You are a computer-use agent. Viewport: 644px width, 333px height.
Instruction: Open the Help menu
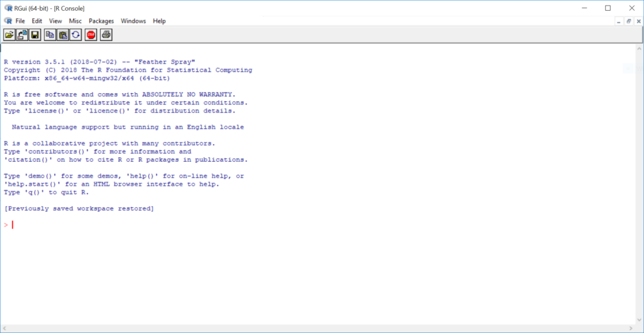[160, 21]
